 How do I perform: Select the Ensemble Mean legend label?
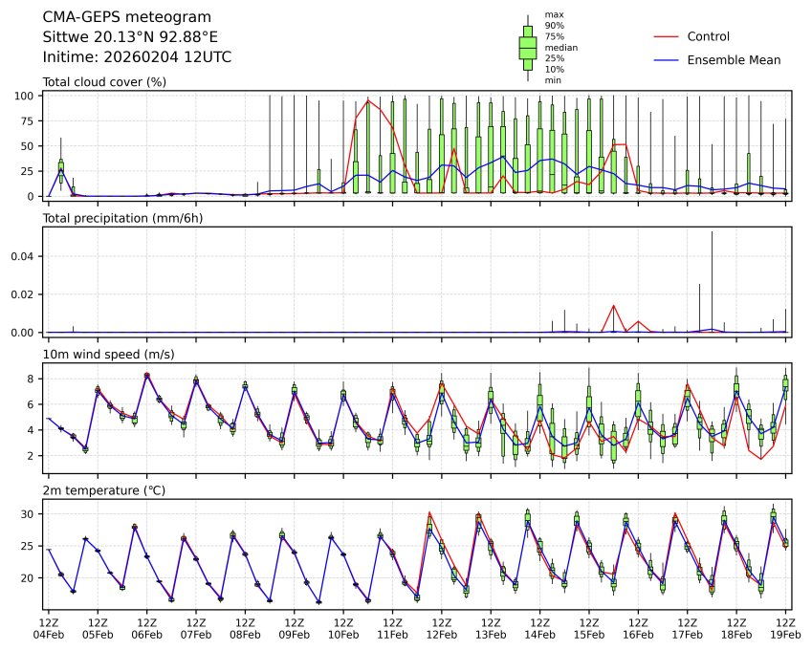coord(735,60)
